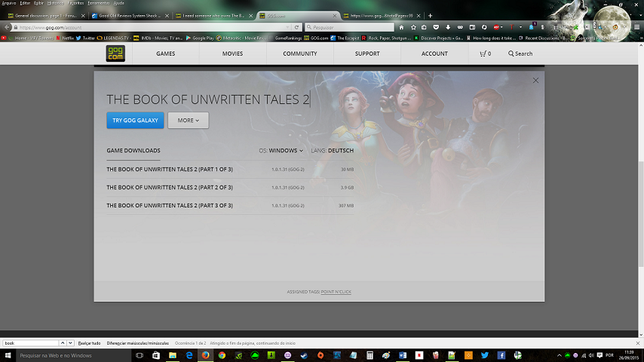Click the find bar text input
The width and height of the screenshot is (644, 362).
(31, 342)
